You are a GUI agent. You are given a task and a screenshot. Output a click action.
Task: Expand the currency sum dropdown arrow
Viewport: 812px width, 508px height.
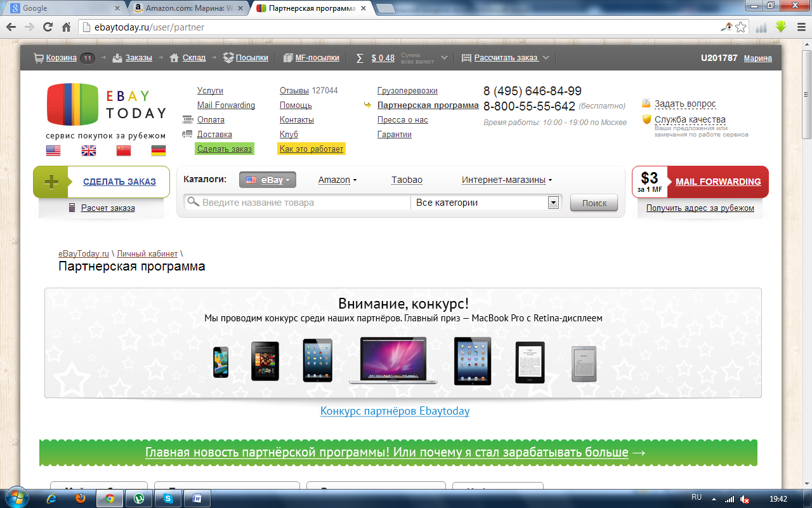445,58
